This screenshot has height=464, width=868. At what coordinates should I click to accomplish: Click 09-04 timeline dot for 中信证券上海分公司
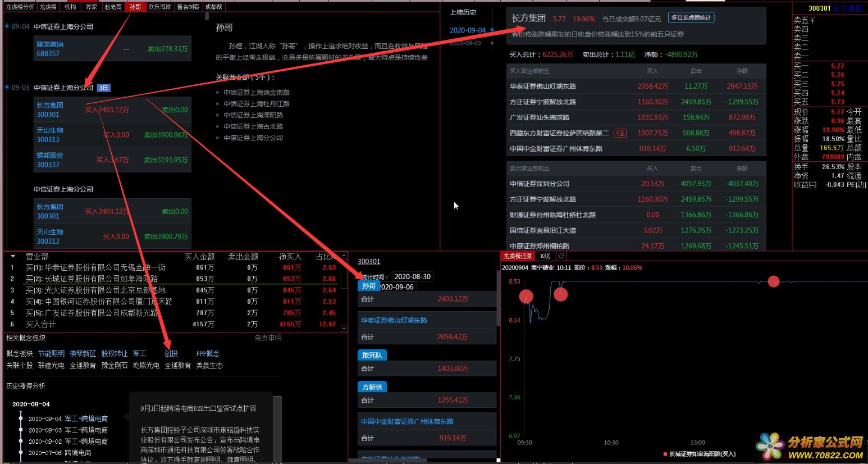click(x=7, y=26)
